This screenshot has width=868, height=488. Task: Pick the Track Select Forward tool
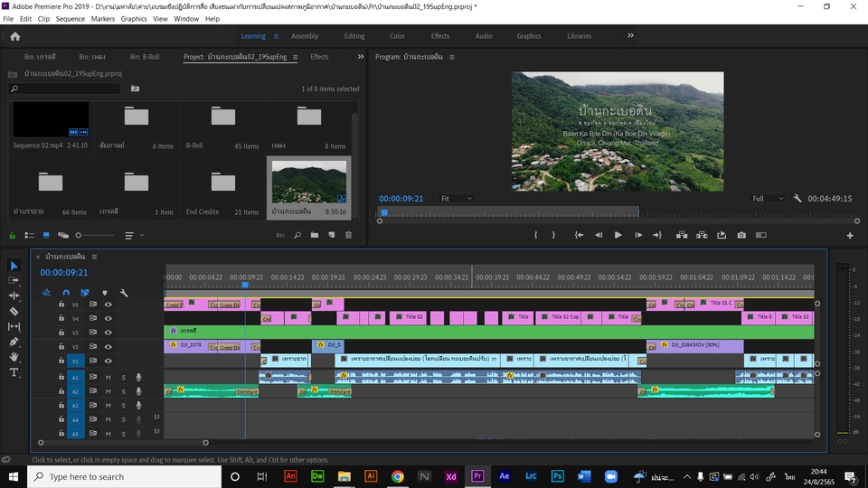(x=14, y=281)
